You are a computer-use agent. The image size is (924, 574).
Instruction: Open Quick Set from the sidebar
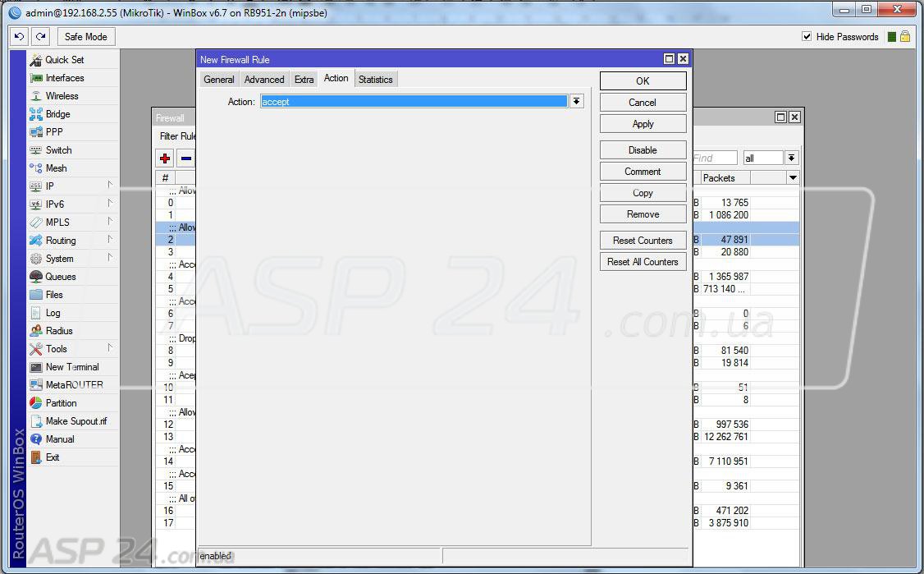(64, 60)
